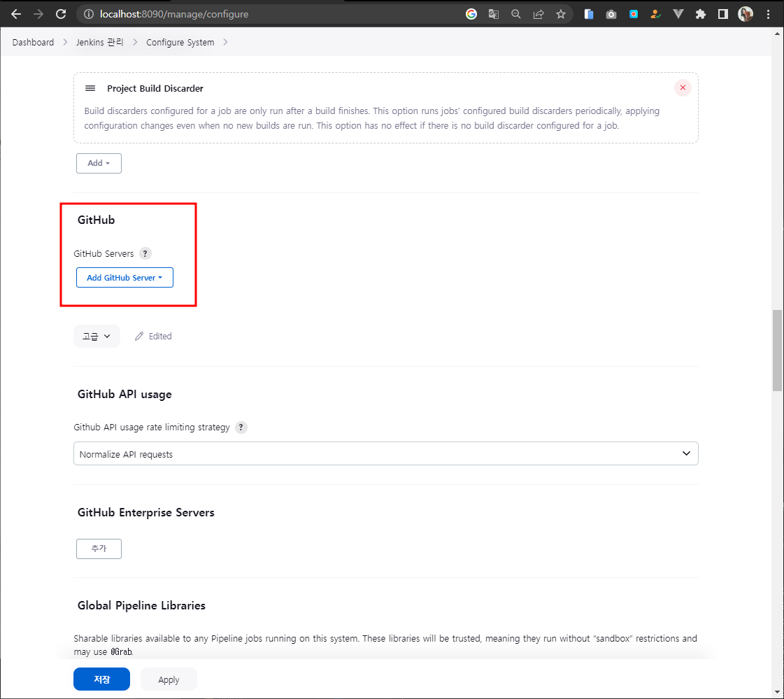Viewport: 784px width, 699px height.
Task: Select the GitHub Enterprise Servers heading
Action: click(145, 512)
